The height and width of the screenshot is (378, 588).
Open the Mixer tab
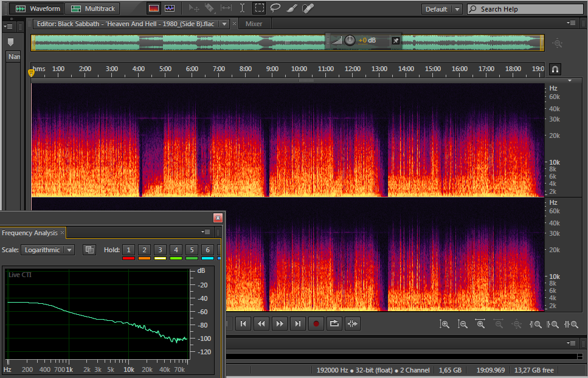[x=254, y=24]
